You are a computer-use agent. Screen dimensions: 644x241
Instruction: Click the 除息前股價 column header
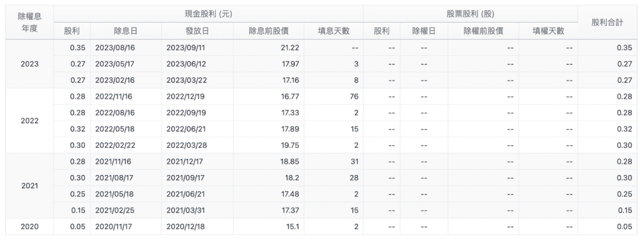[269, 31]
